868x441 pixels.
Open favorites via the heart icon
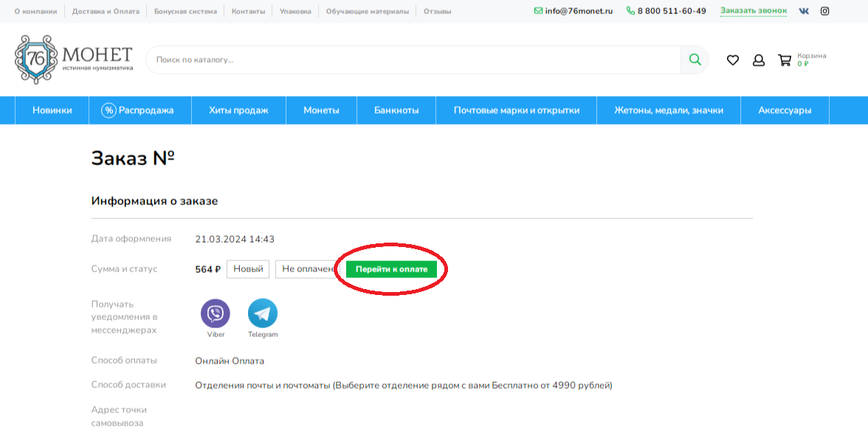[732, 60]
